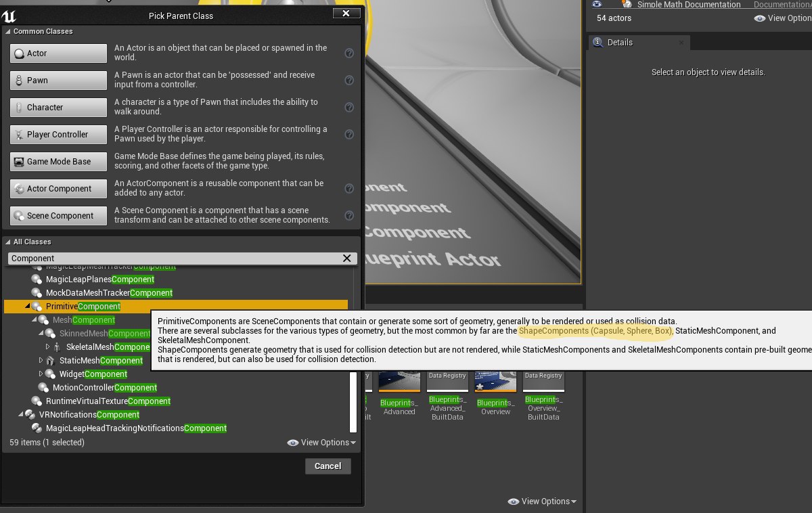
Task: Click into the class search field
Action: 175,259
